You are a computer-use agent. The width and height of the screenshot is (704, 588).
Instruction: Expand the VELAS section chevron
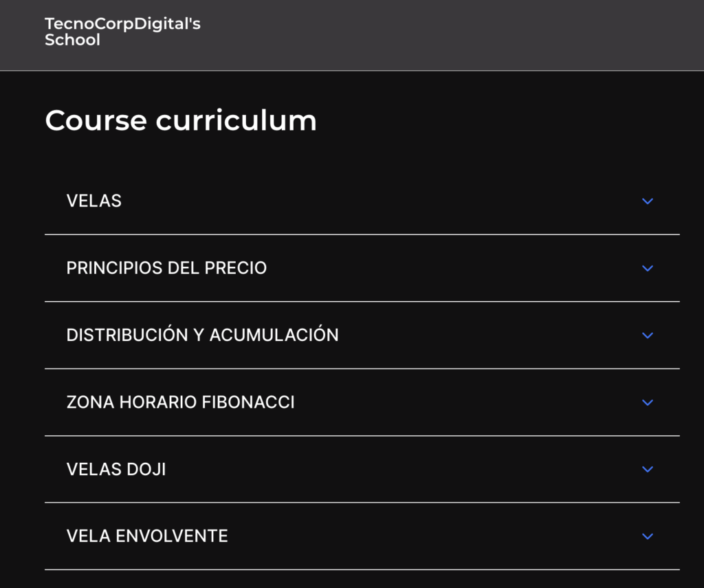click(648, 201)
